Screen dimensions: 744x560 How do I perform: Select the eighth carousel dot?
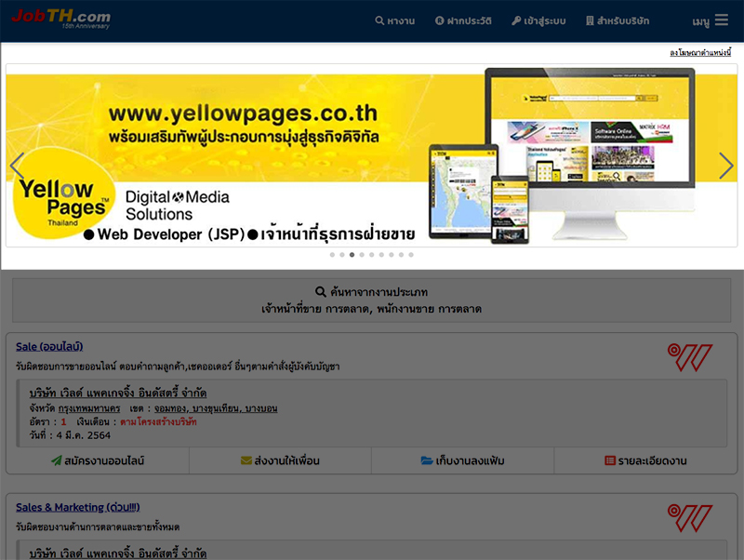(402, 255)
